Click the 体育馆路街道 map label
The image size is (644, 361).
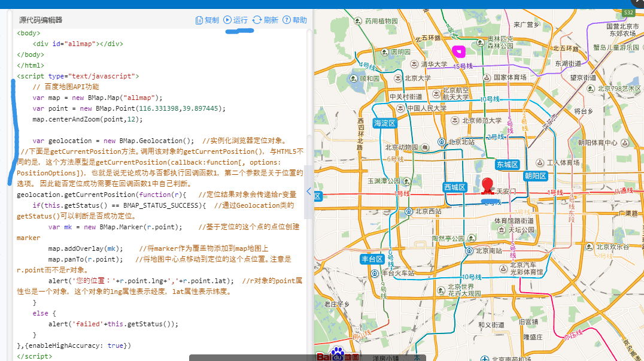pyautogui.click(x=514, y=220)
